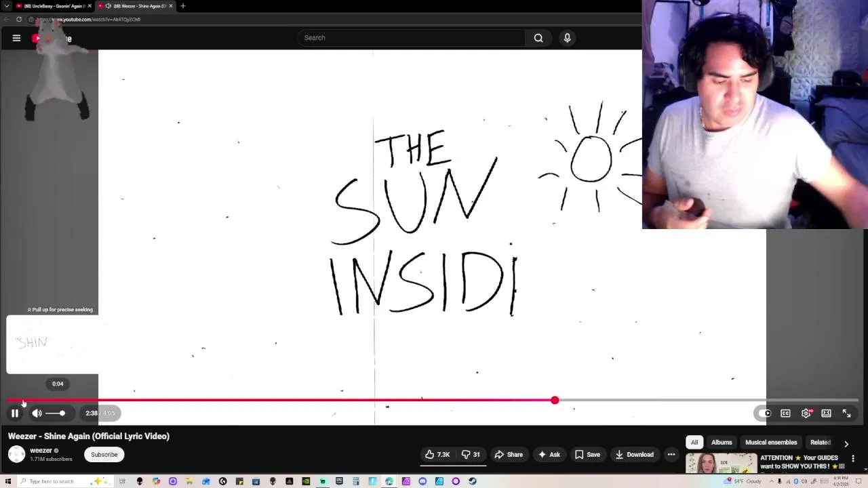Open the clock and date in taskbar
This screenshot has height=488, width=868.
(841, 481)
